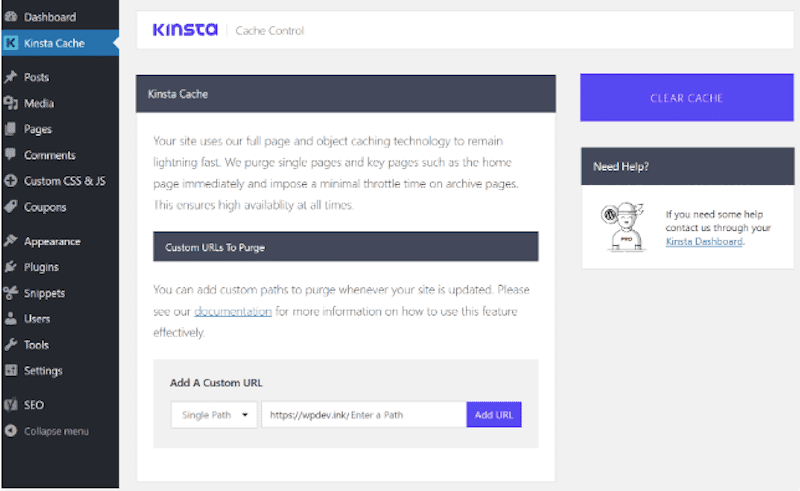Click the Comments bubble icon

tap(11, 154)
